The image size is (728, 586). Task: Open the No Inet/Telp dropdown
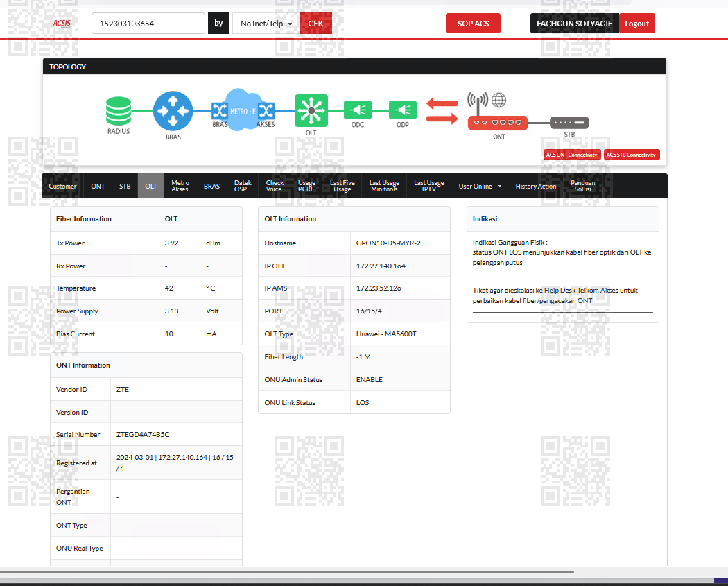tap(266, 23)
